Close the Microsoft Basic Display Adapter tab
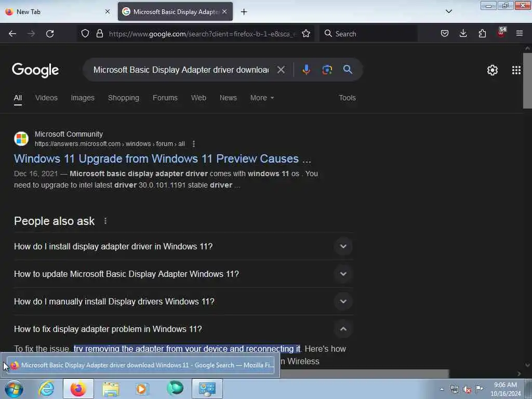532x399 pixels. tap(224, 11)
